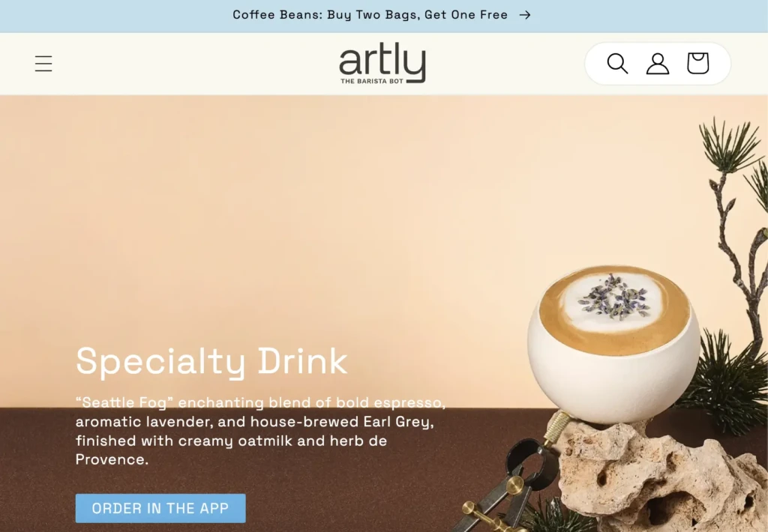Open the shopping cart bag icon
The height and width of the screenshot is (532, 768).
698,63
